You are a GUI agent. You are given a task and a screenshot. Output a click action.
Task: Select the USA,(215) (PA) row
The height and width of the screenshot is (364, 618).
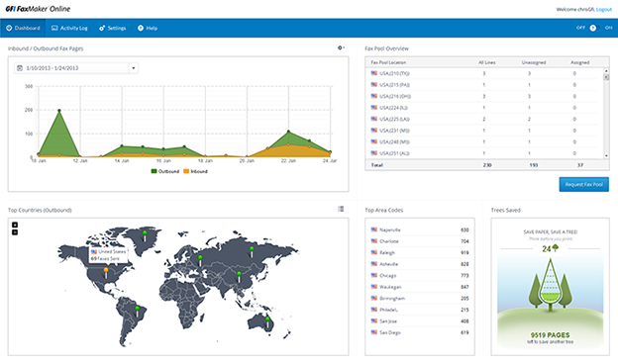484,85
